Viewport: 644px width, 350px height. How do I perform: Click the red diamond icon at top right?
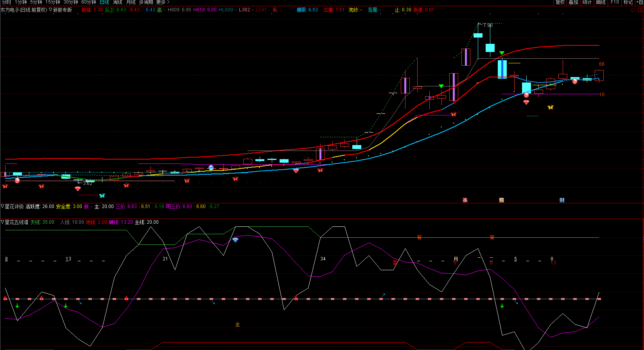[633, 10]
